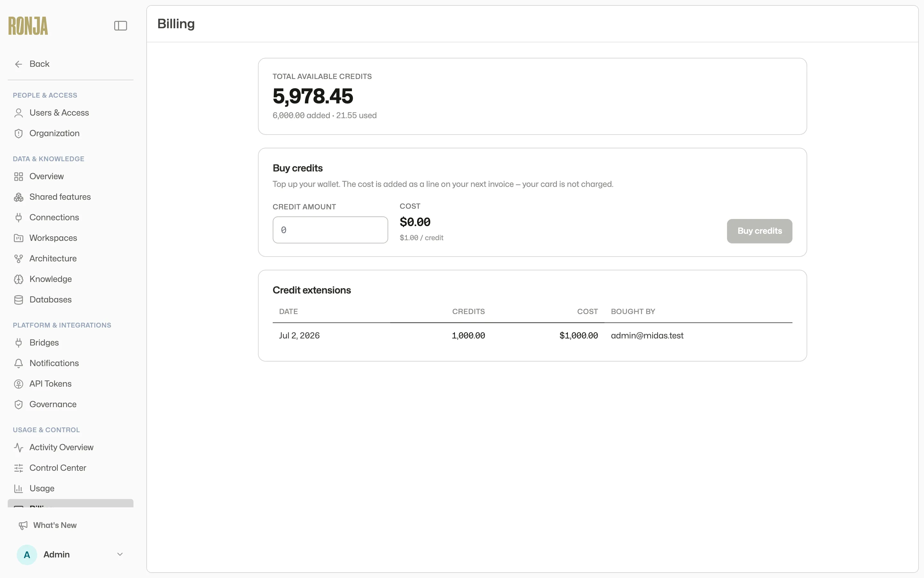Go to the Knowledge section

click(70, 279)
